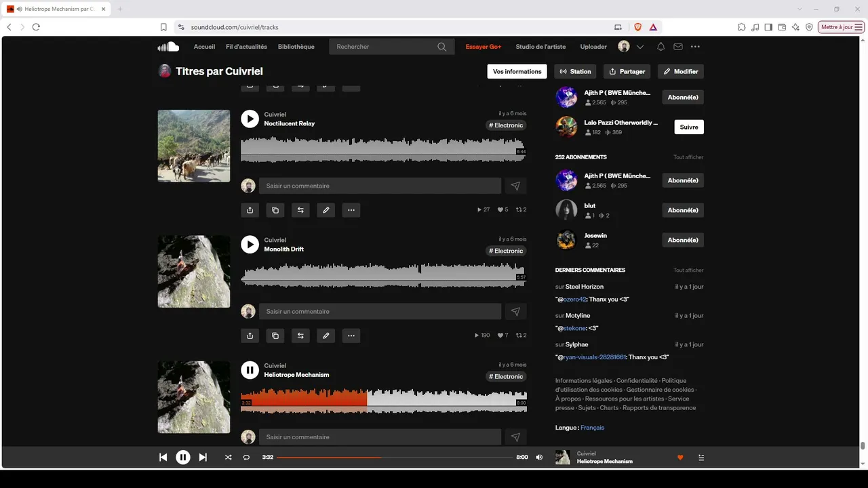Click the Brave Shields lion icon
The height and width of the screenshot is (488, 868).
637,27
